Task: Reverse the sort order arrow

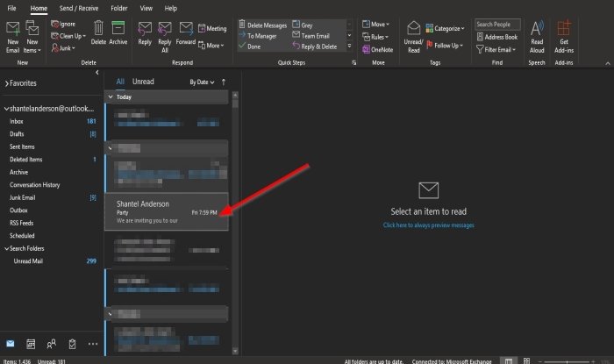Action: [224, 82]
